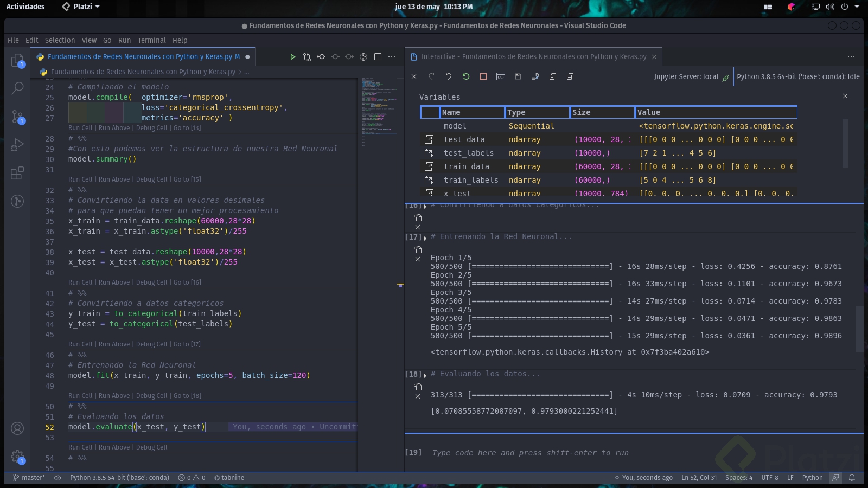Restart the Jupyter kernel with green arrow icon
Screen dimensions: 868x488
pos(466,76)
